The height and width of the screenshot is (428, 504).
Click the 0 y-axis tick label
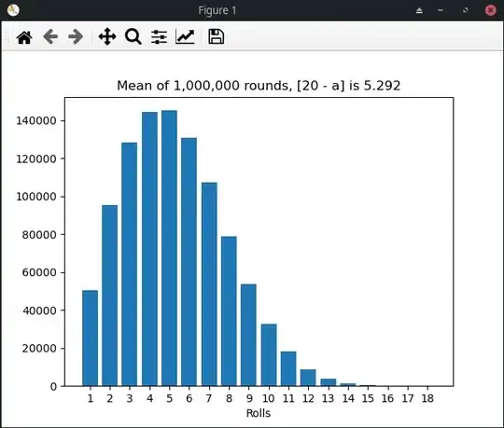tap(53, 387)
